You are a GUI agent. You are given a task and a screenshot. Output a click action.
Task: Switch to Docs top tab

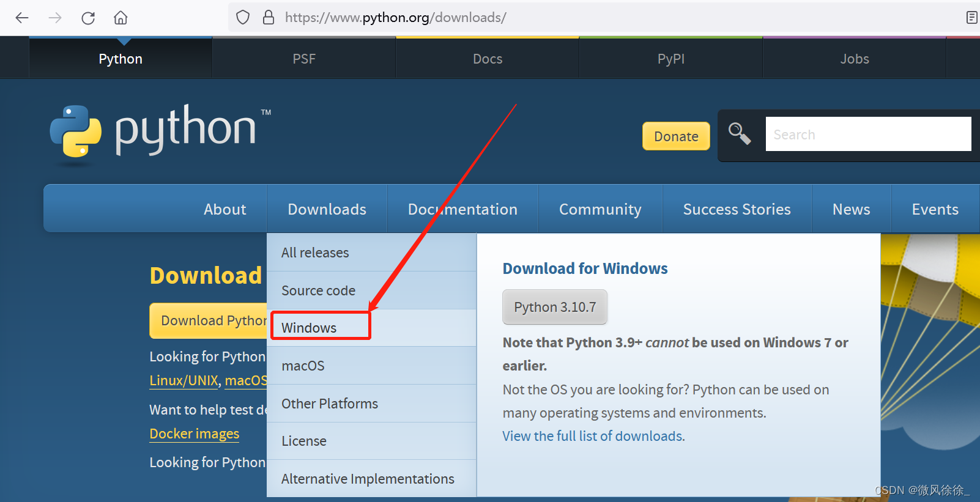click(488, 59)
